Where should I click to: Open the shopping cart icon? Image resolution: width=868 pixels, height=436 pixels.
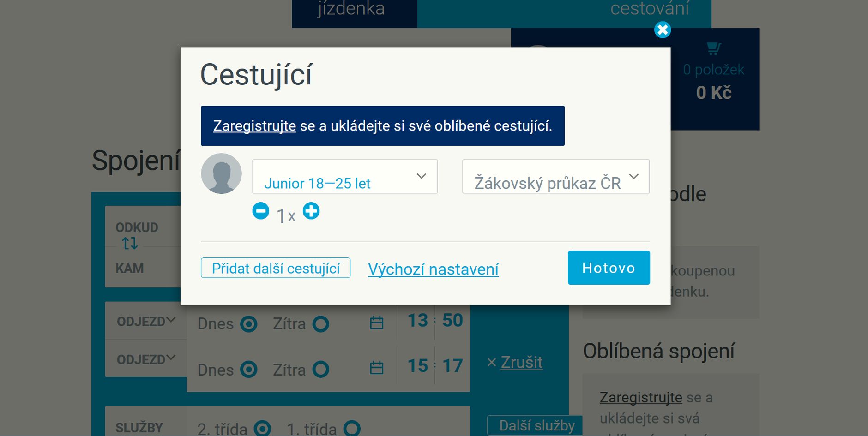click(x=714, y=48)
